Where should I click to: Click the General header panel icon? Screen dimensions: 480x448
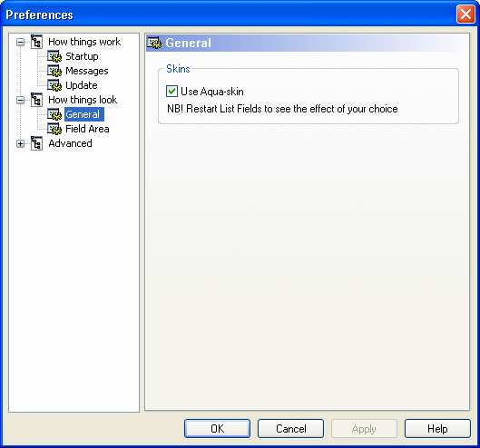click(154, 43)
